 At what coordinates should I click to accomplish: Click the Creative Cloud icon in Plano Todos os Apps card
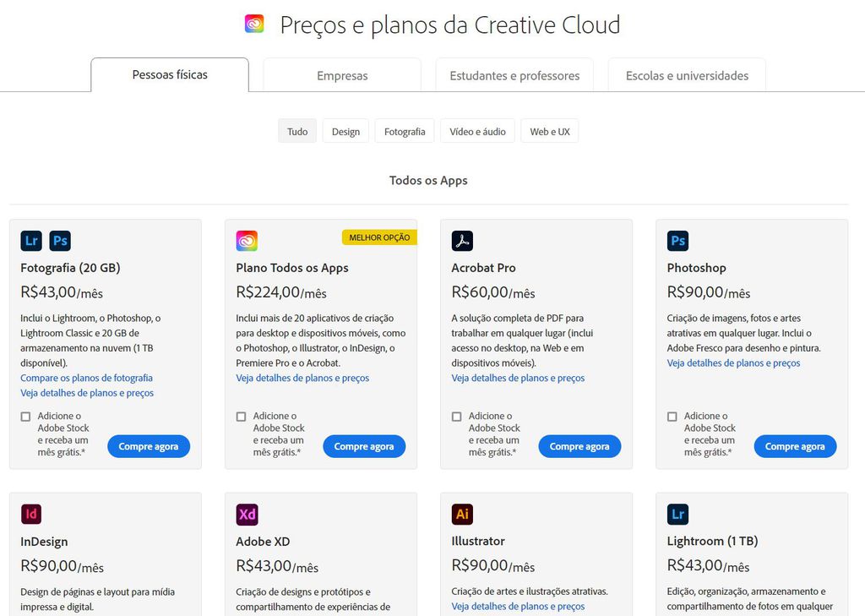pyautogui.click(x=247, y=241)
